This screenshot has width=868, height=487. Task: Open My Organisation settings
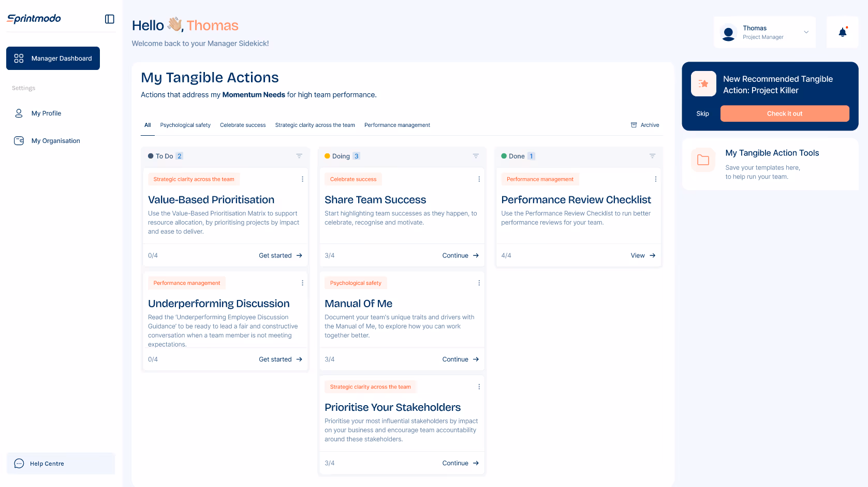(x=55, y=140)
